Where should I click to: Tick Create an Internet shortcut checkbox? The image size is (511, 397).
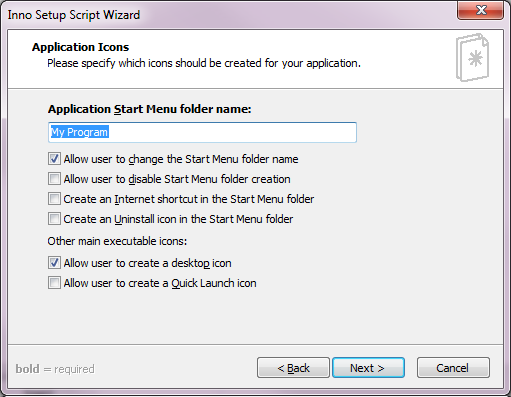(x=54, y=199)
